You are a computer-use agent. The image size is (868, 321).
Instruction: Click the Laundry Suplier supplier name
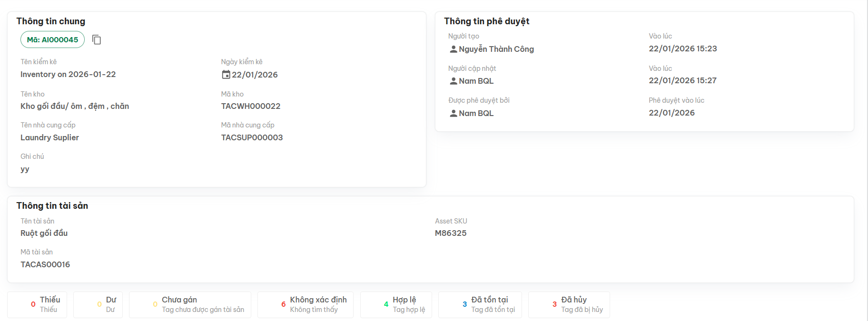coord(49,137)
